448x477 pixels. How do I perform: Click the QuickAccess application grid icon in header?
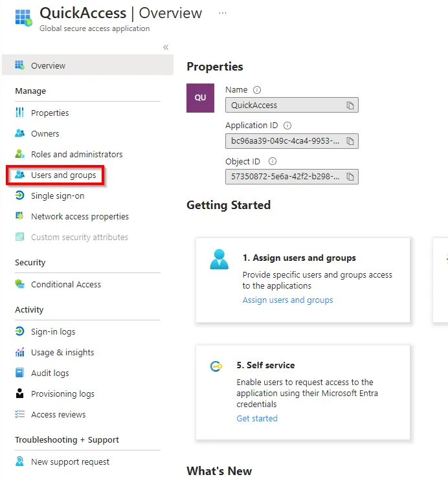[24, 17]
